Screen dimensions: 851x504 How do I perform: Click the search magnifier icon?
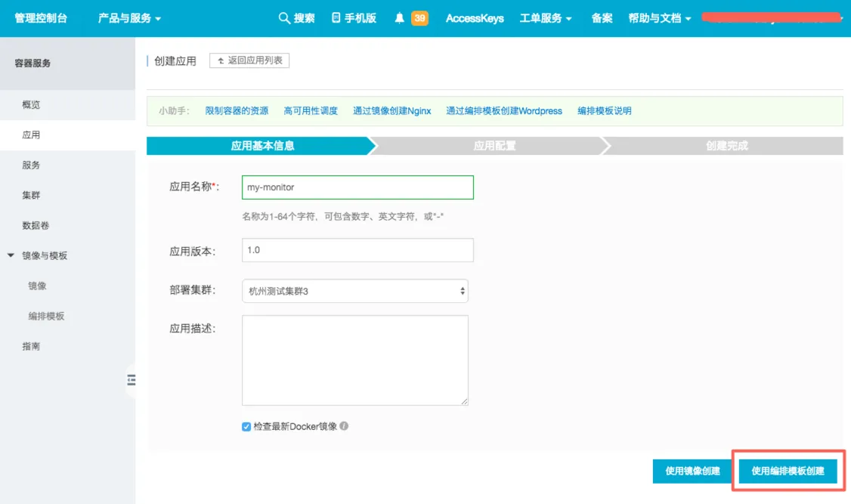(284, 18)
